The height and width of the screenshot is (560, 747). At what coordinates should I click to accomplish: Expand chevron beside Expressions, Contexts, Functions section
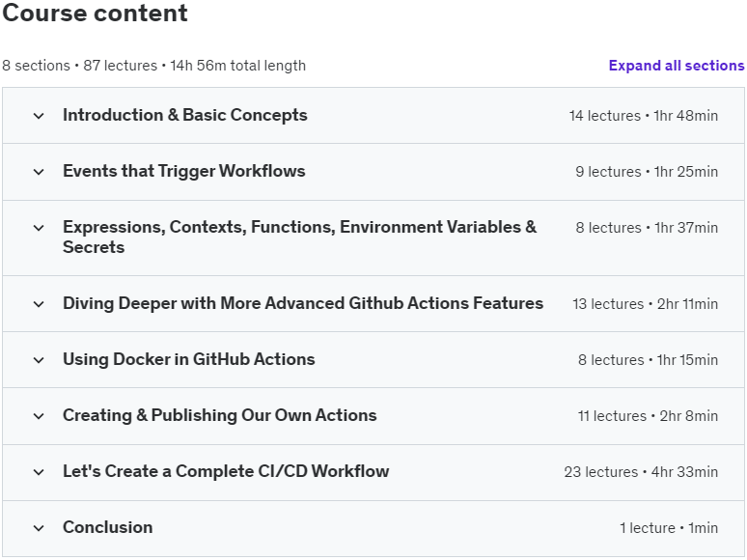(x=39, y=228)
